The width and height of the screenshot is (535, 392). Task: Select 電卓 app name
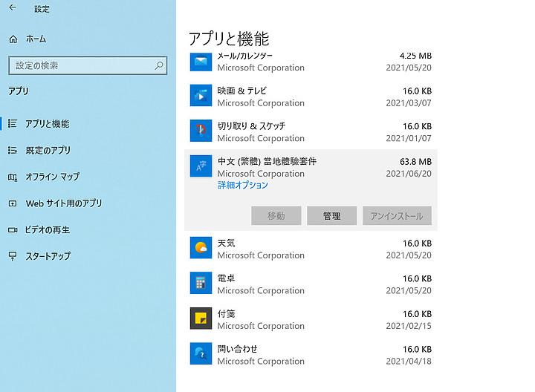(x=226, y=278)
